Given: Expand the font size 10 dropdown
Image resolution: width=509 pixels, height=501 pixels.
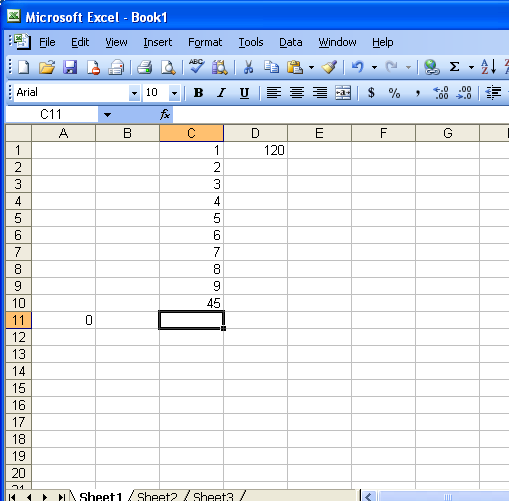Looking at the screenshot, I should pyautogui.click(x=174, y=93).
